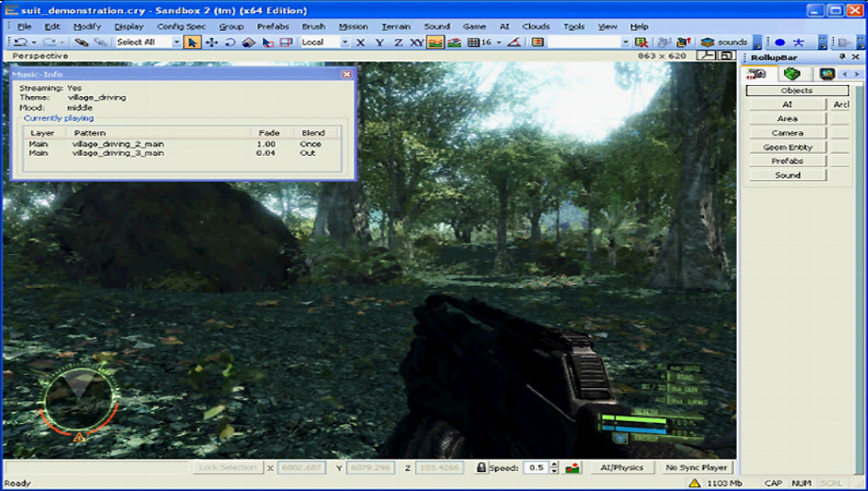868x491 pixels.
Task: Click the Z coordinate input field
Action: (x=439, y=467)
